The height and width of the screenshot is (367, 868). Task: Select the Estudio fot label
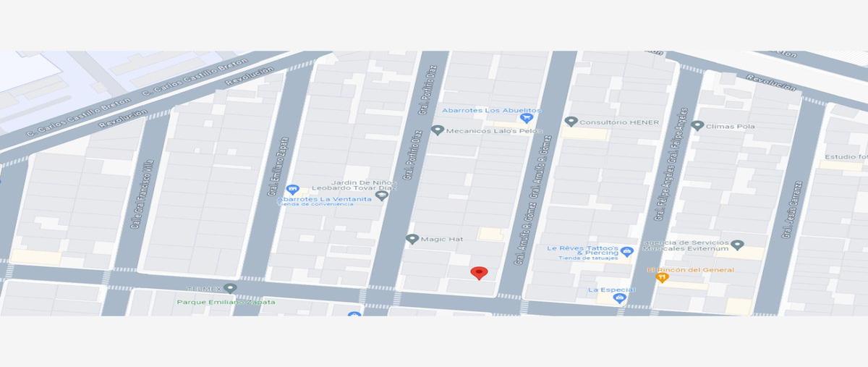point(846,156)
